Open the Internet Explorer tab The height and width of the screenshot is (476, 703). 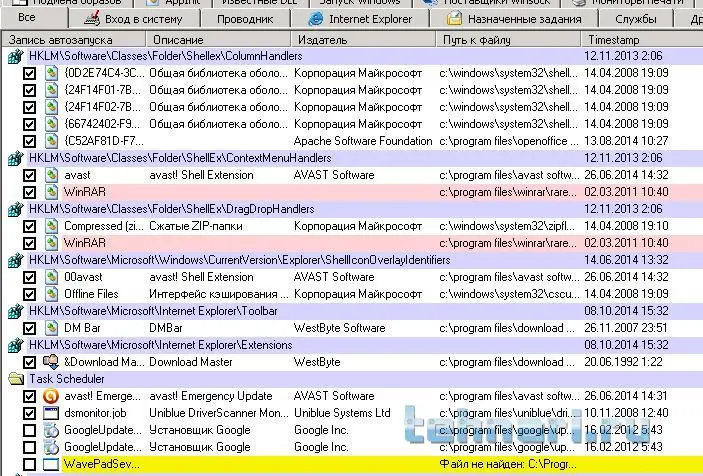tap(360, 19)
